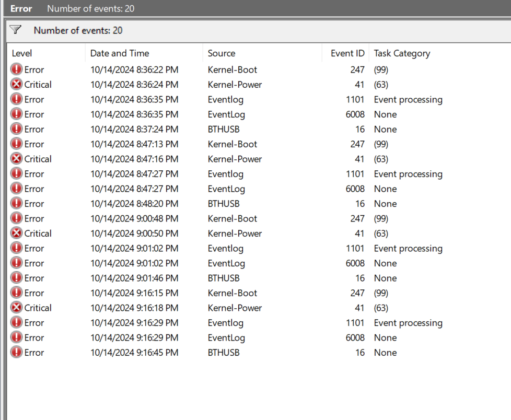
Task: Click the Critical icon at 9:00:50 PM
Action: pyautogui.click(x=16, y=234)
